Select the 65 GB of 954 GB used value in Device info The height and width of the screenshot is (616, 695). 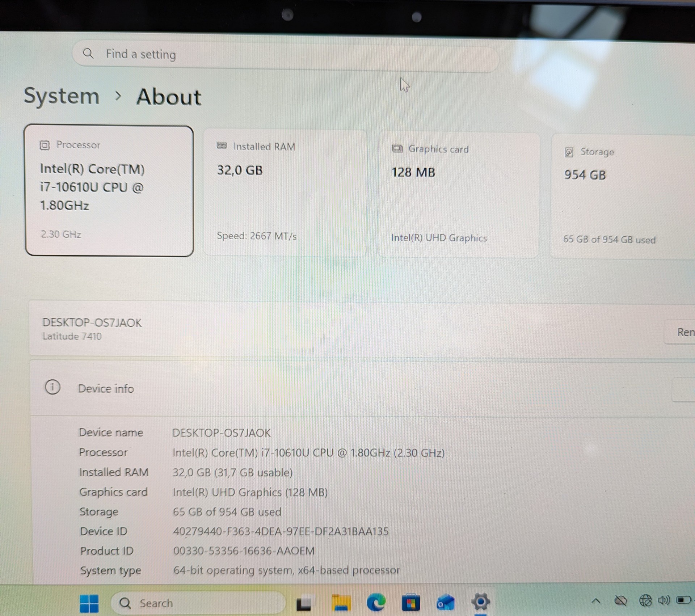tap(227, 512)
